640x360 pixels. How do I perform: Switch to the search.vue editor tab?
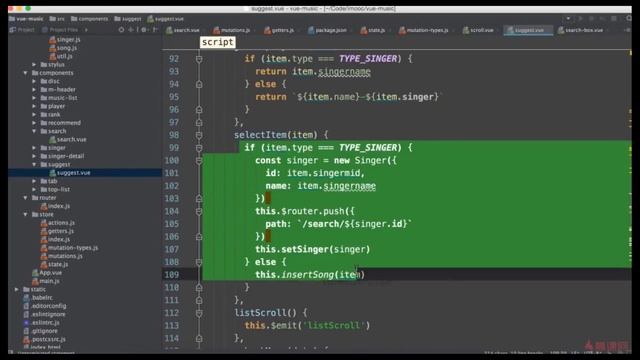tap(183, 30)
